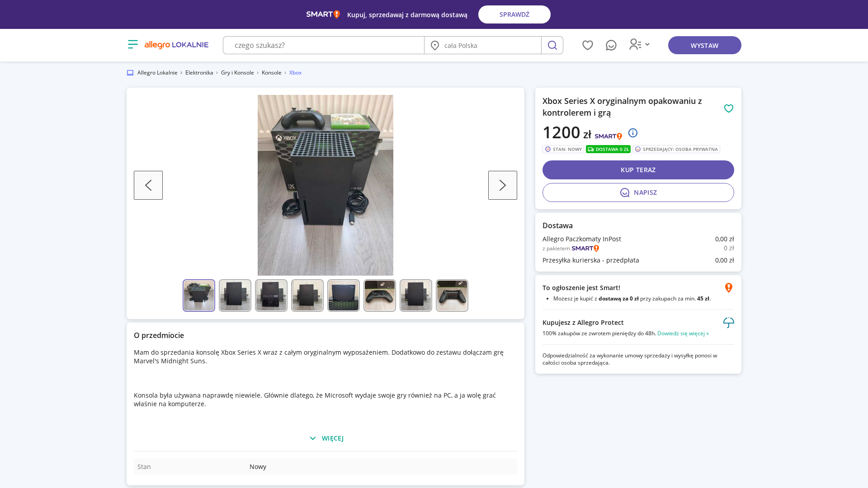
Task: Expand the user account dropdown
Action: click(639, 44)
